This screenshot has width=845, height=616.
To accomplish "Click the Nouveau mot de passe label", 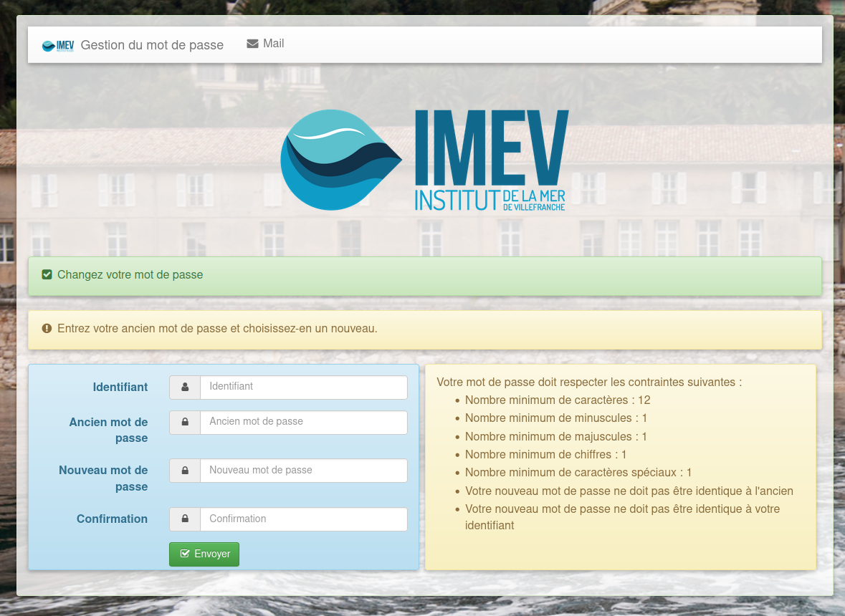I will [103, 478].
